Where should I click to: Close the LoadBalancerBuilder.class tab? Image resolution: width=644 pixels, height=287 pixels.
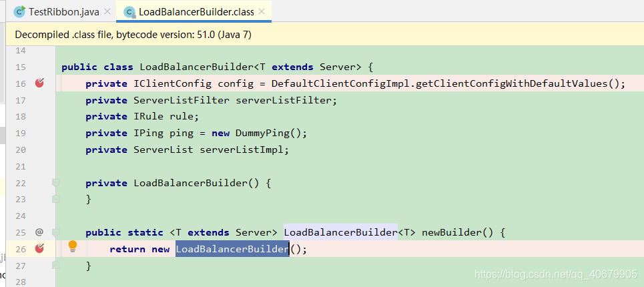[x=263, y=12]
